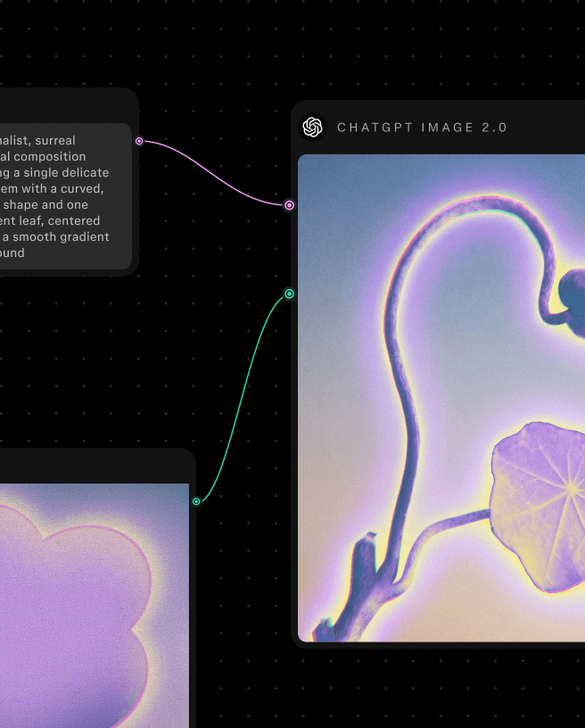Click the text 'a smooth gradient' in the prompt
585x728 pixels.
pyautogui.click(x=55, y=236)
